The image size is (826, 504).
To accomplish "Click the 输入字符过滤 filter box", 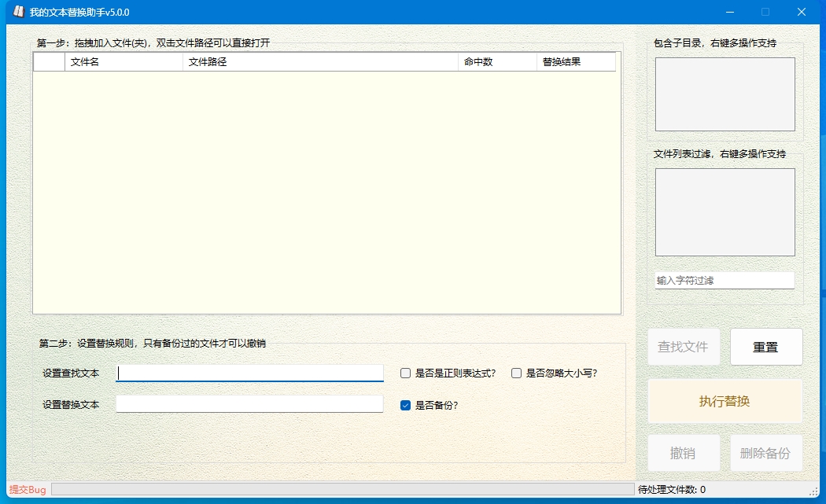I will 725,280.
